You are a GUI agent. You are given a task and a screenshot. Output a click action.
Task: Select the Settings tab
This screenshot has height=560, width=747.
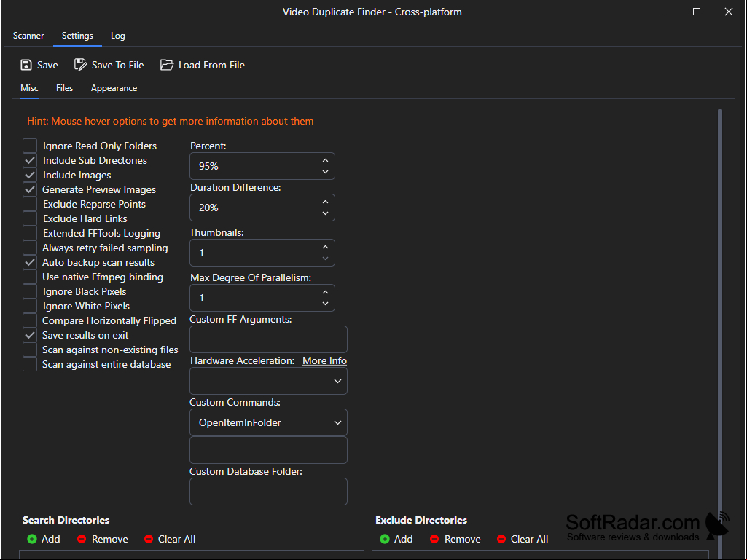(x=77, y=36)
